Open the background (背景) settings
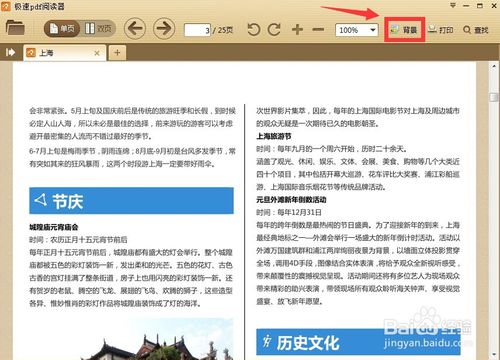 [x=404, y=30]
